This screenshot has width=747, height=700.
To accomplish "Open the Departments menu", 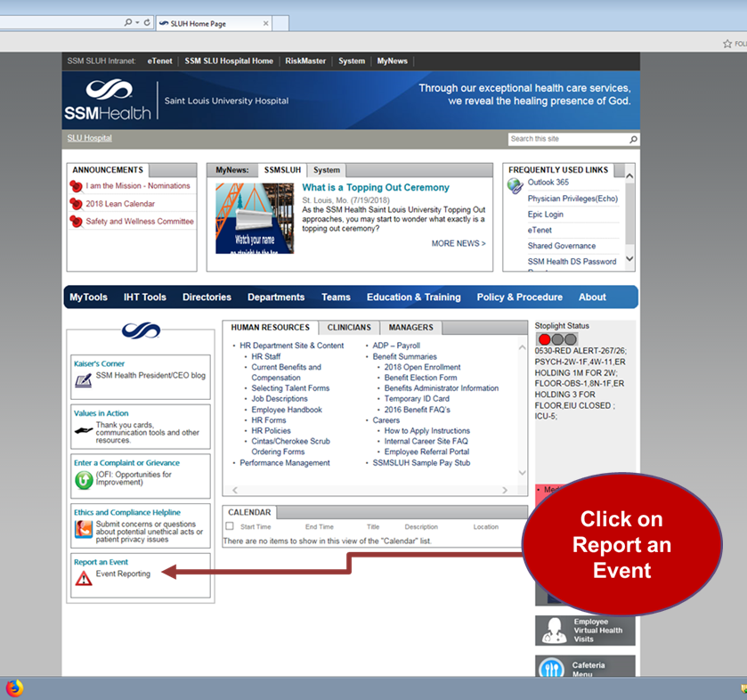I will pos(276,297).
